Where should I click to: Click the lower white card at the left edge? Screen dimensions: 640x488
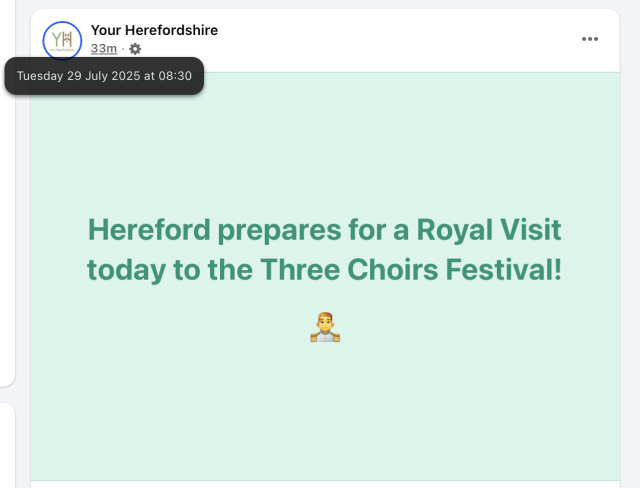pyautogui.click(x=6, y=445)
